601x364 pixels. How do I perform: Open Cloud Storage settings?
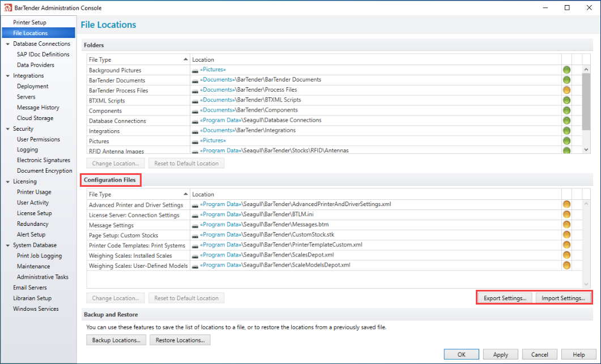[35, 118]
